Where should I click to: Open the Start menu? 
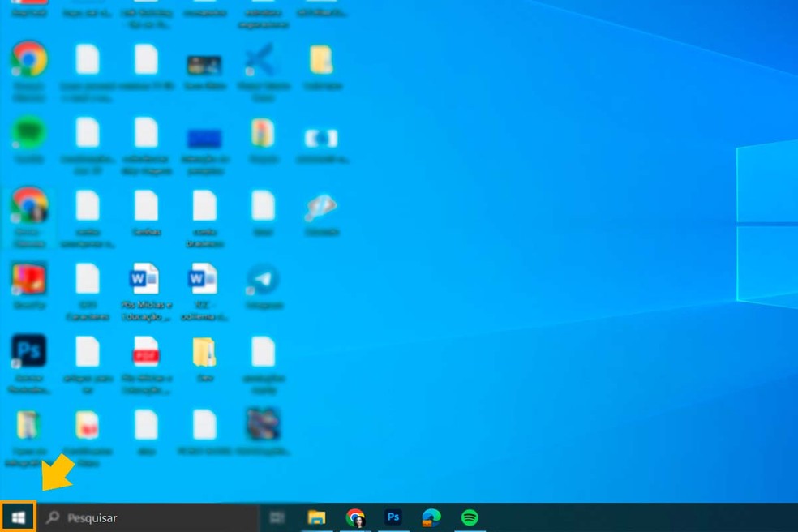point(16,517)
